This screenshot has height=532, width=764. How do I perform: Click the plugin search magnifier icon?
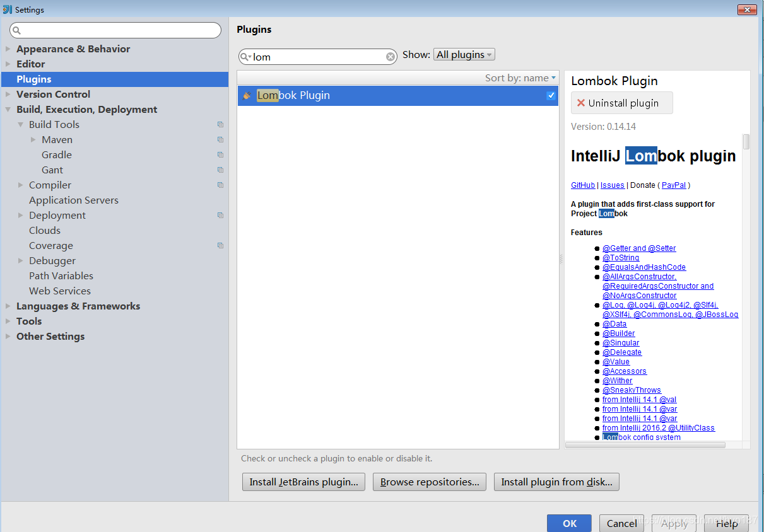[245, 57]
